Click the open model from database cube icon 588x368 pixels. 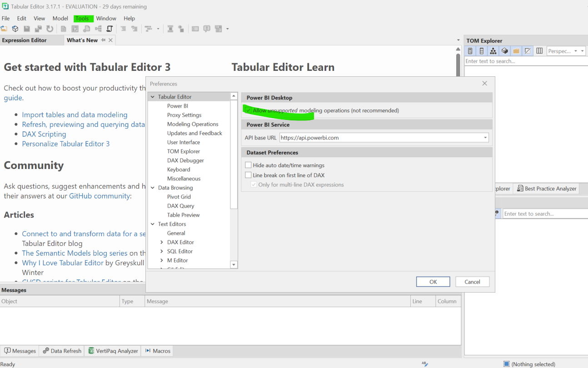tap(15, 29)
